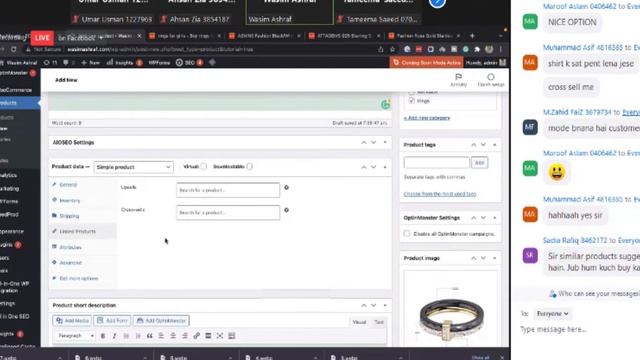Click the Add Form button
This screenshot has height=360, width=640.
[x=112, y=321]
